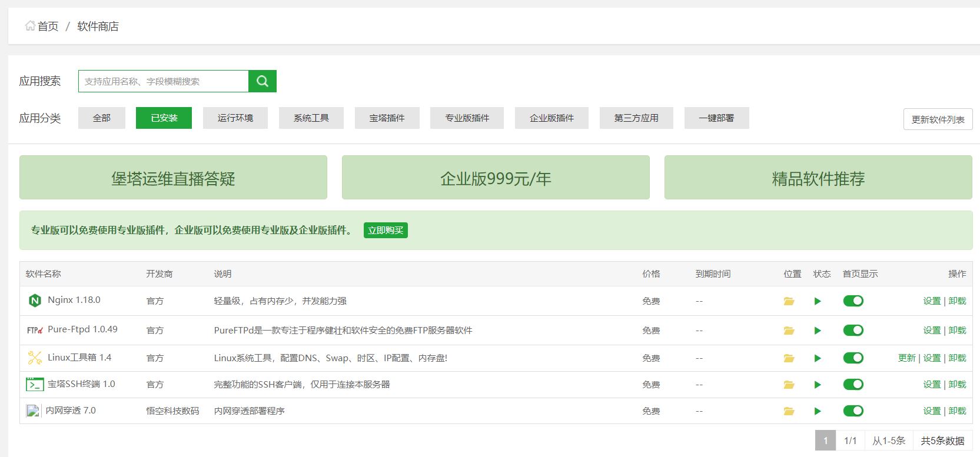
Task: Click the Pure-Ftpd 1.0.49 name
Action: tap(82, 329)
